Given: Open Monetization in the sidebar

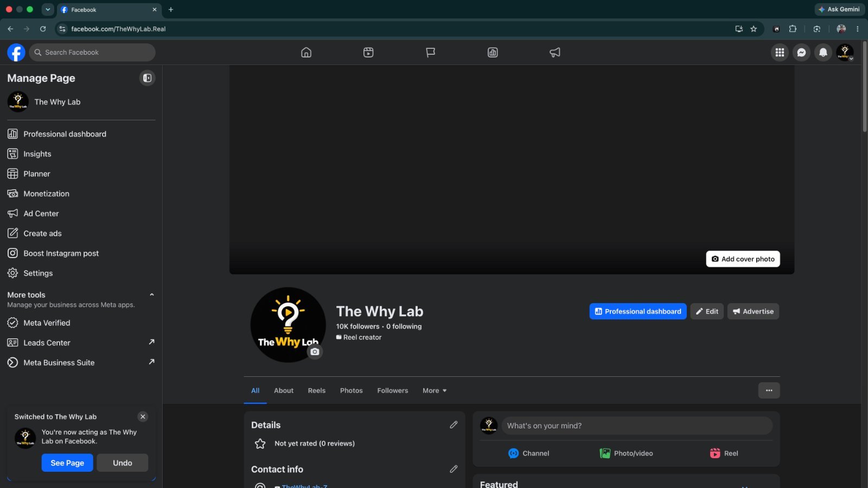Looking at the screenshot, I should (81, 194).
